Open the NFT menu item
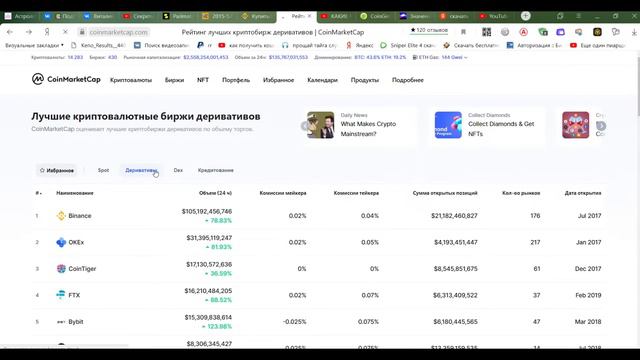The image size is (640, 360). pyautogui.click(x=203, y=80)
